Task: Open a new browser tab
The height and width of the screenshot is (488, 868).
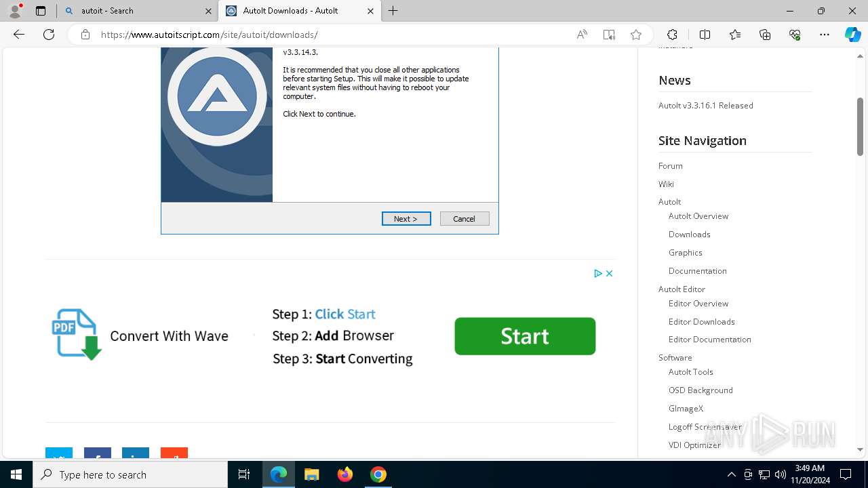Action: 393,11
